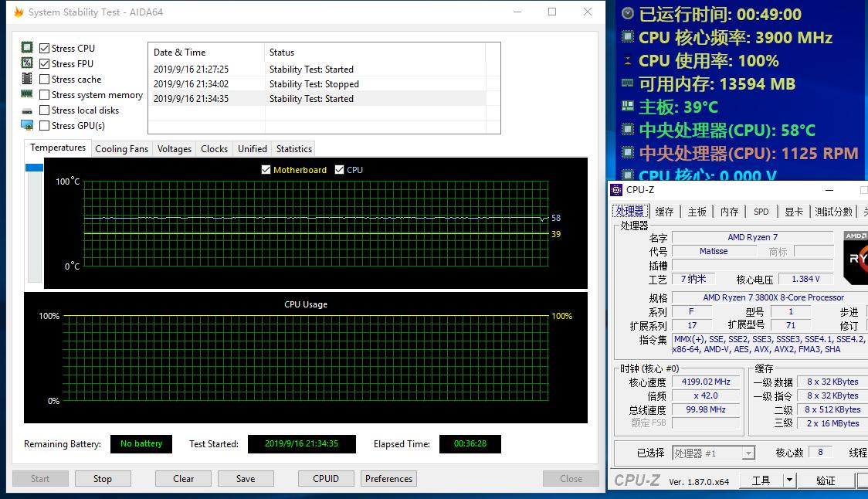Switch to the Voltages tab
Image resolution: width=868 pixels, height=499 pixels.
pos(175,149)
